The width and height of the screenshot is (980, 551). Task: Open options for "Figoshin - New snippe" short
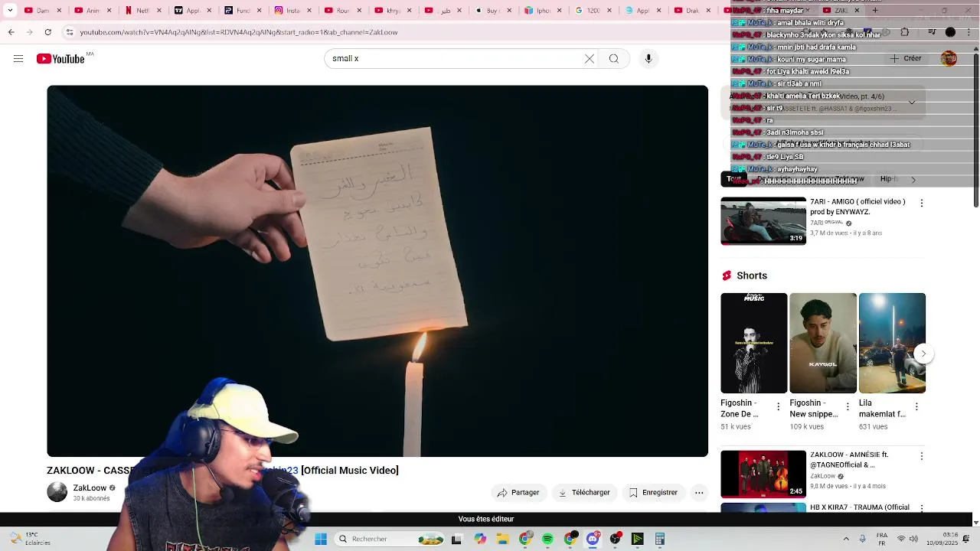(x=849, y=407)
